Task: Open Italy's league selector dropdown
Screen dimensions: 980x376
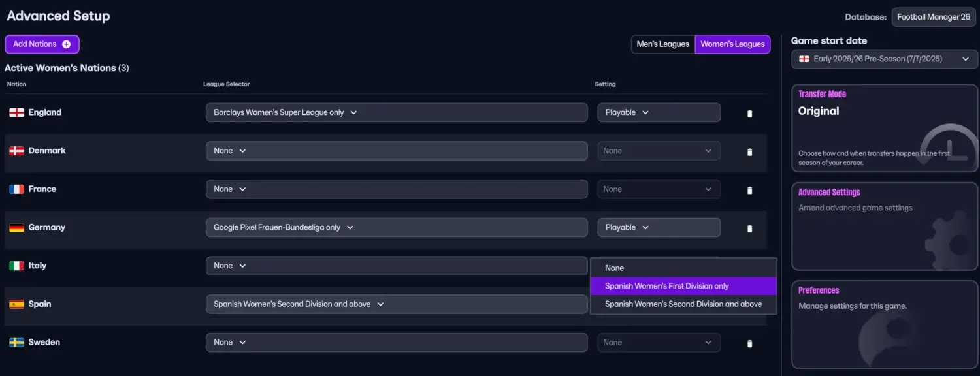Action: pyautogui.click(x=397, y=266)
